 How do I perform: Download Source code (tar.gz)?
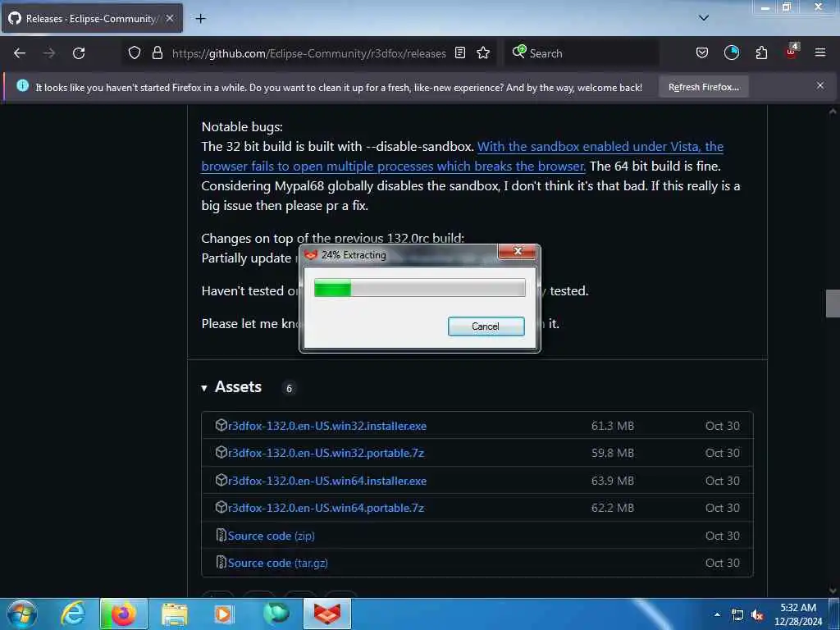click(x=277, y=563)
